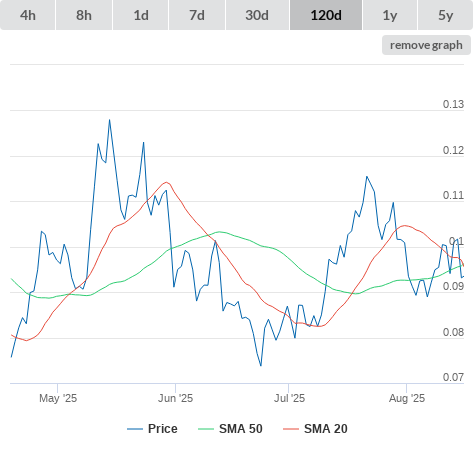Click the green SMA 50 legend marker

click(x=206, y=429)
